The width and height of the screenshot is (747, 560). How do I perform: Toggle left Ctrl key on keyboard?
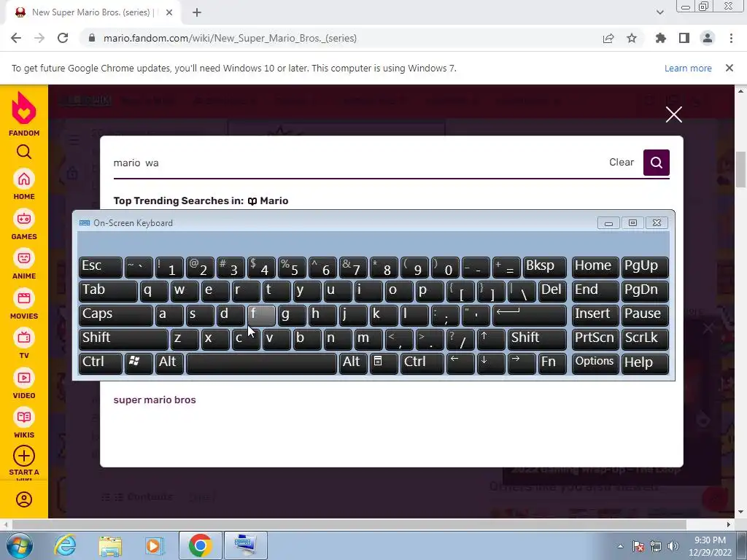click(101, 363)
